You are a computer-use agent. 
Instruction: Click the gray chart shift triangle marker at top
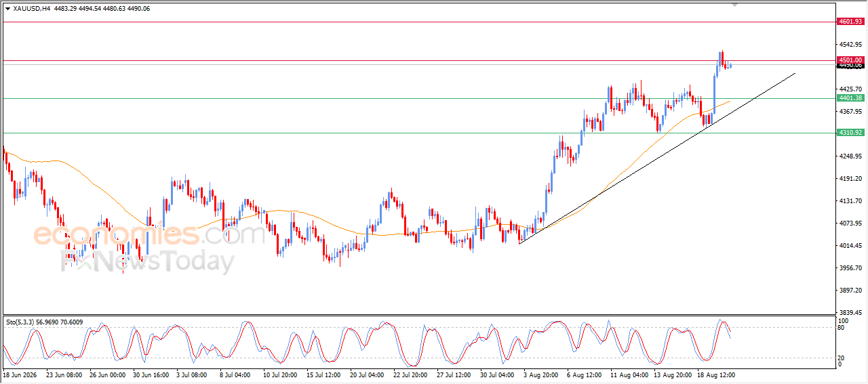[x=736, y=5]
